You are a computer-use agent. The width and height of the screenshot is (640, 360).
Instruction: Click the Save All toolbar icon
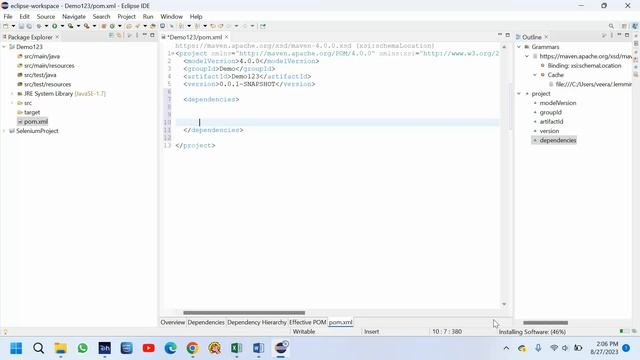pos(29,26)
